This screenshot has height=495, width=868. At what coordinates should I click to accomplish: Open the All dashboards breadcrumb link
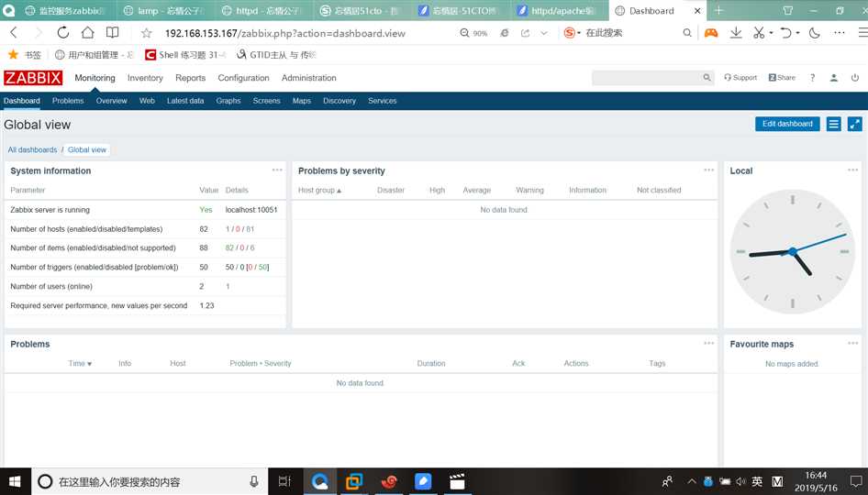pyautogui.click(x=33, y=150)
